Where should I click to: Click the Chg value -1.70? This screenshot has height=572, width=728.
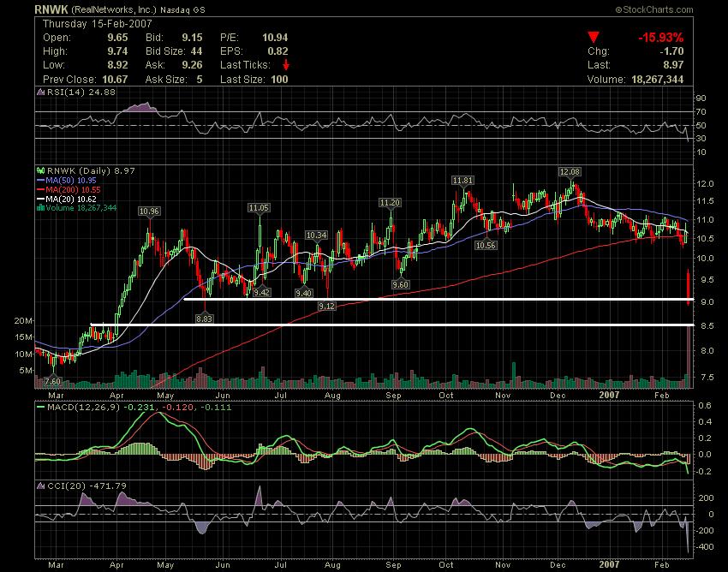point(671,51)
